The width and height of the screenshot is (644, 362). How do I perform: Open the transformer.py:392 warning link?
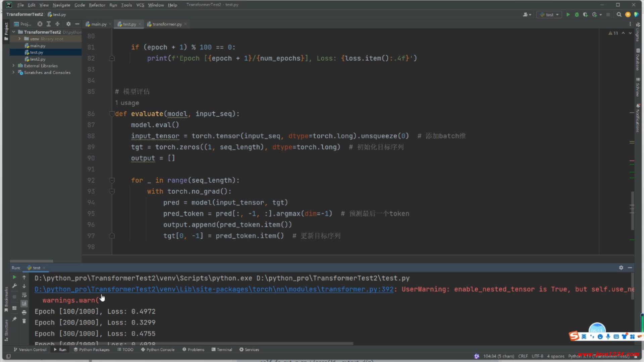tap(214, 289)
